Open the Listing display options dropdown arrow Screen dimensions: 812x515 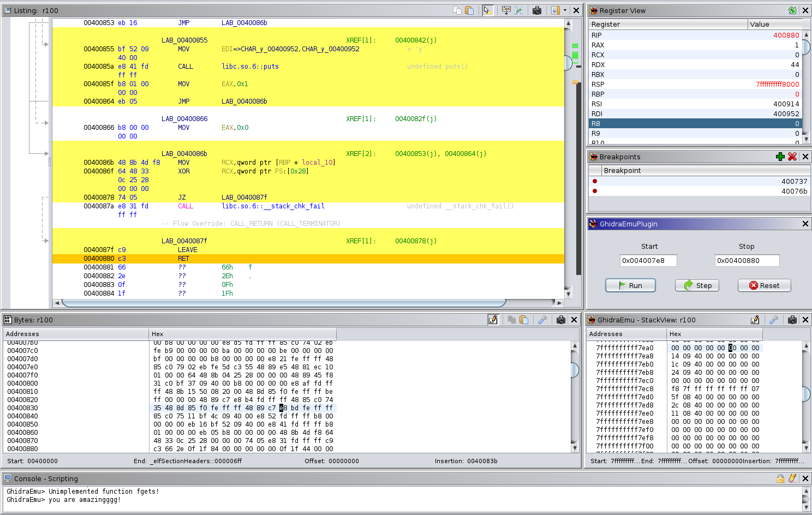coord(565,10)
